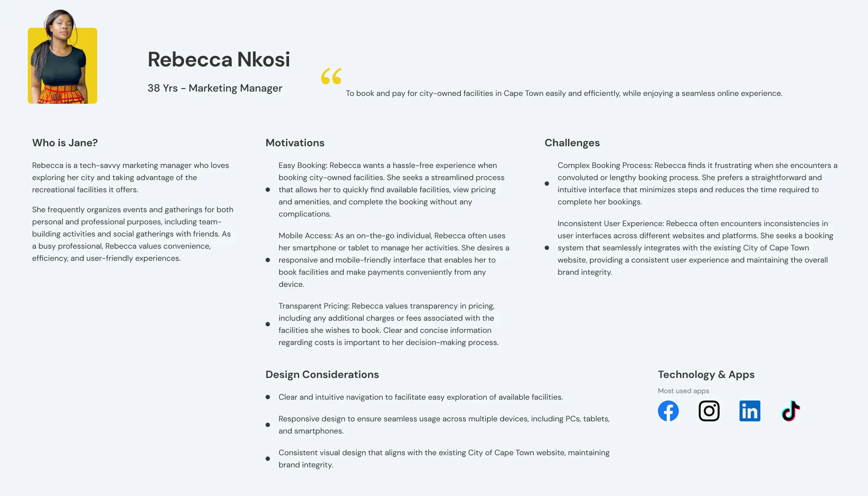This screenshot has height=496, width=868.
Task: Click the yellow quotation mark icon
Action: pos(331,76)
